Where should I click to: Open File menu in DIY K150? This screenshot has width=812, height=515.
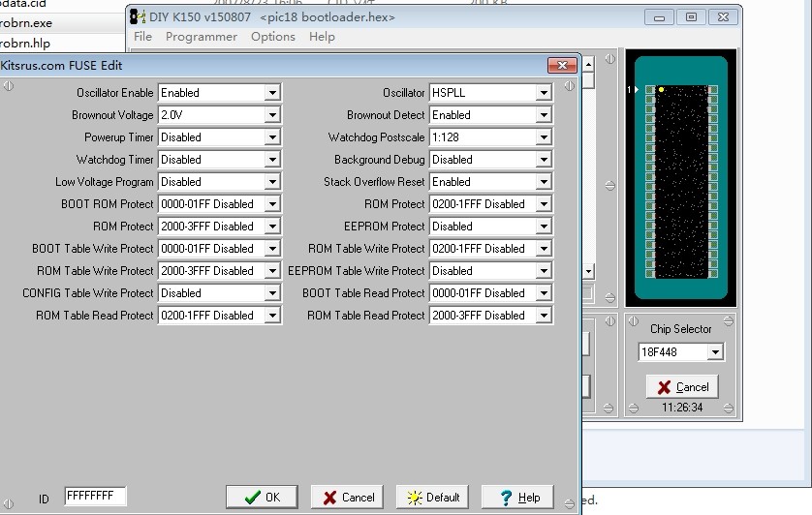point(142,37)
